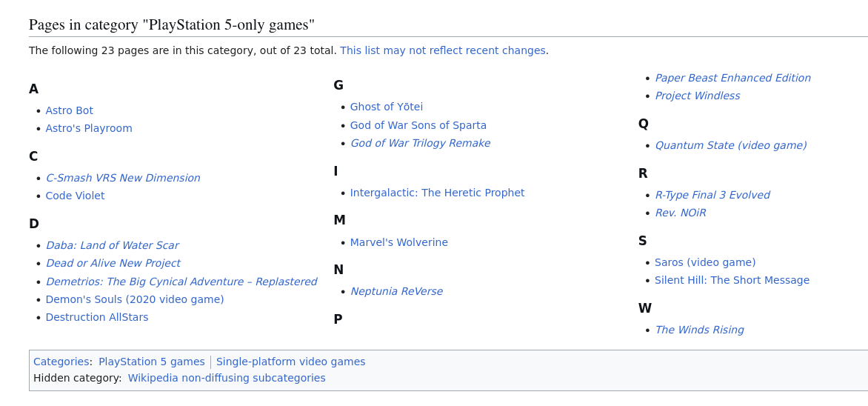868x406 pixels.
Task: Open the Code Violet page
Action: [75, 196]
